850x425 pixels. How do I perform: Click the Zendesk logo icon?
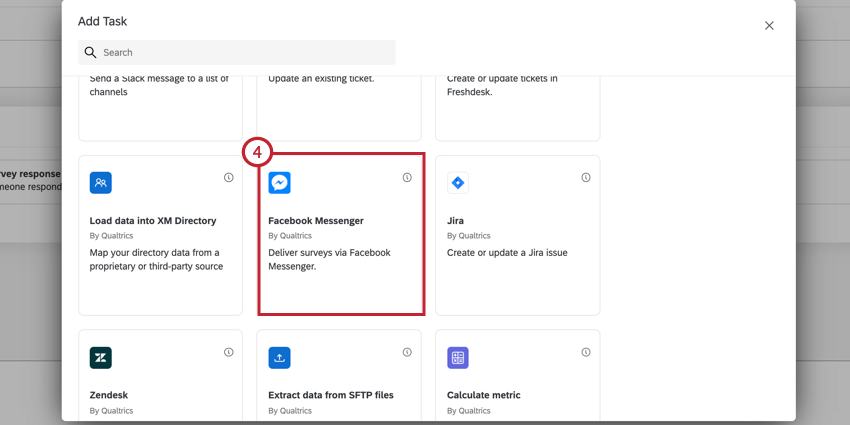[x=100, y=358]
